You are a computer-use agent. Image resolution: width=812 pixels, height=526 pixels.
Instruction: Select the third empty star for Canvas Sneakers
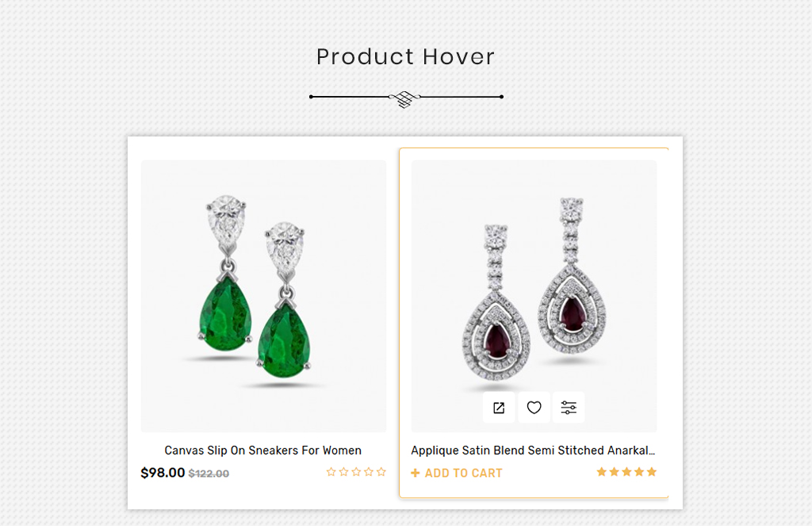click(356, 471)
